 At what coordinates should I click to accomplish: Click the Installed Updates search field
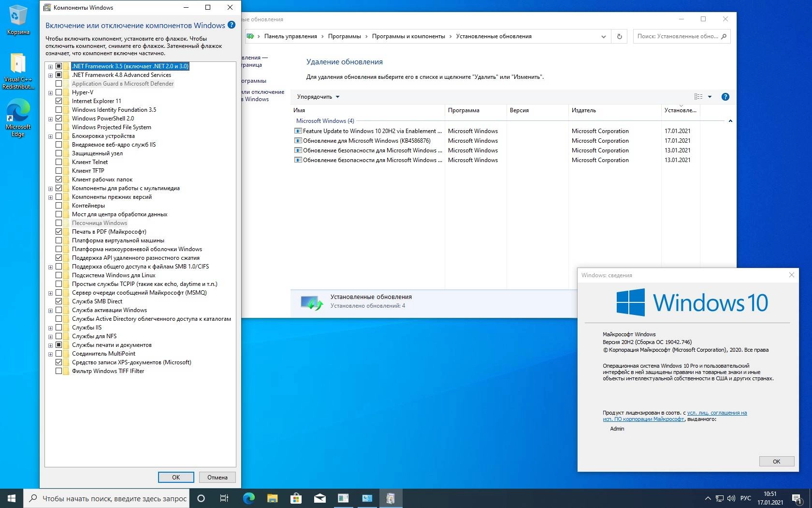click(x=681, y=36)
